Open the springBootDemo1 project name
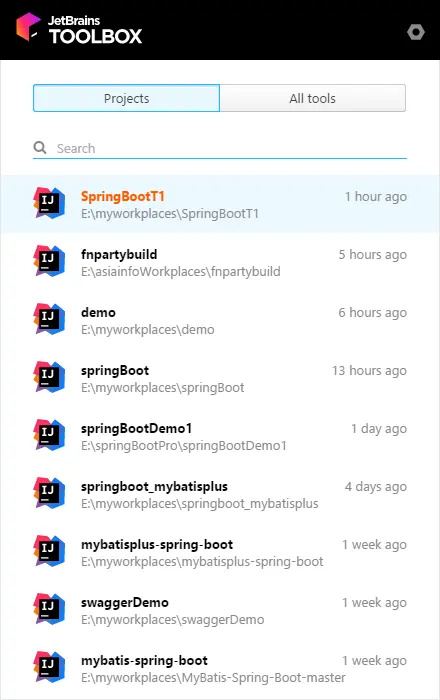 [136, 429]
